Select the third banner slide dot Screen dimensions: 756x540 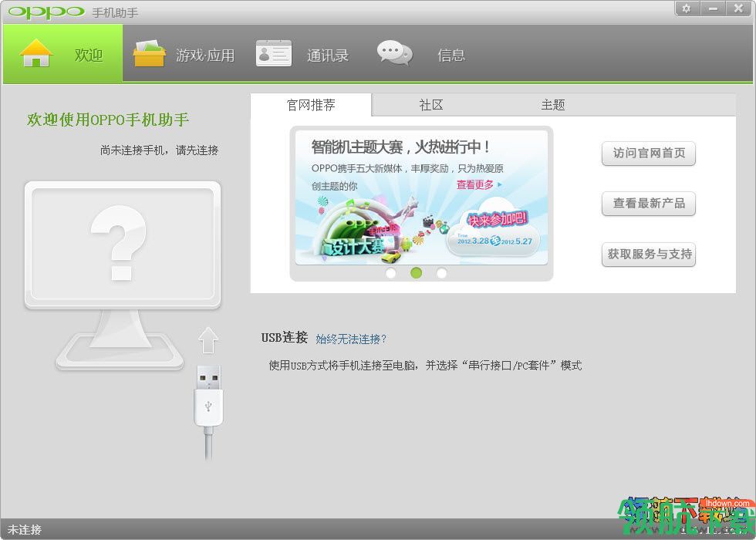(441, 273)
